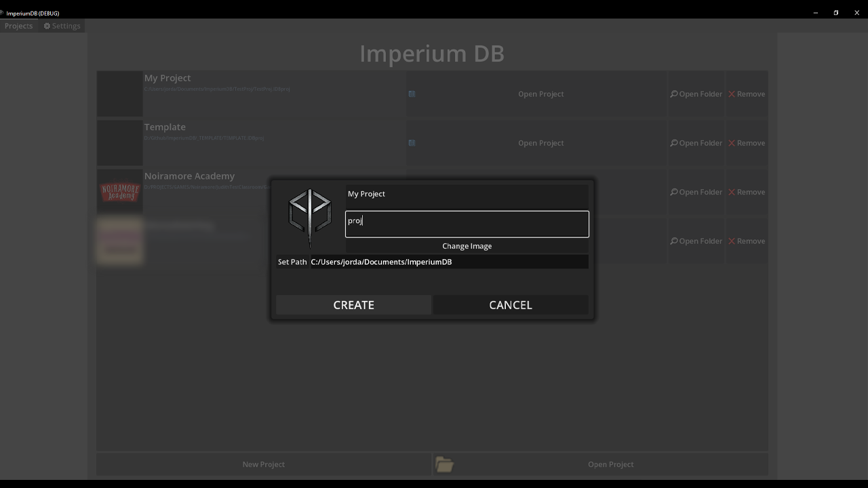Click the blurred project's thumbnail image
Viewport: 868px width, 488px height.
(x=120, y=241)
